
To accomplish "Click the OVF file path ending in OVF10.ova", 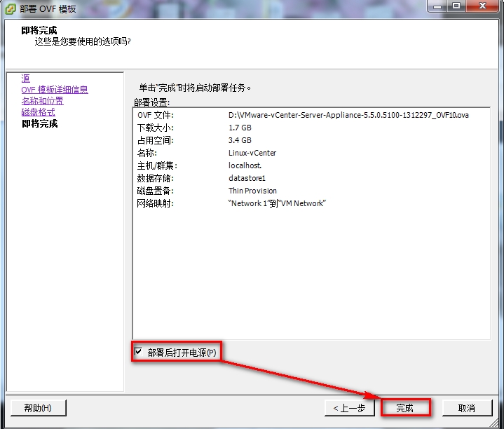I will click(348, 115).
